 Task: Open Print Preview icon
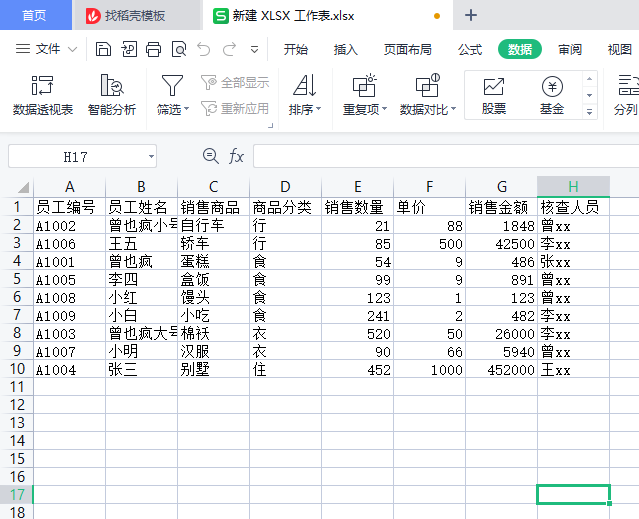(179, 49)
